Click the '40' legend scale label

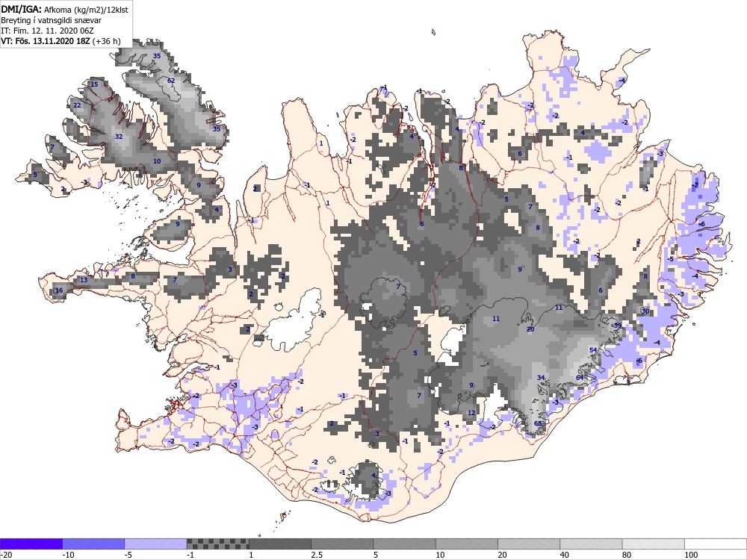(565, 555)
